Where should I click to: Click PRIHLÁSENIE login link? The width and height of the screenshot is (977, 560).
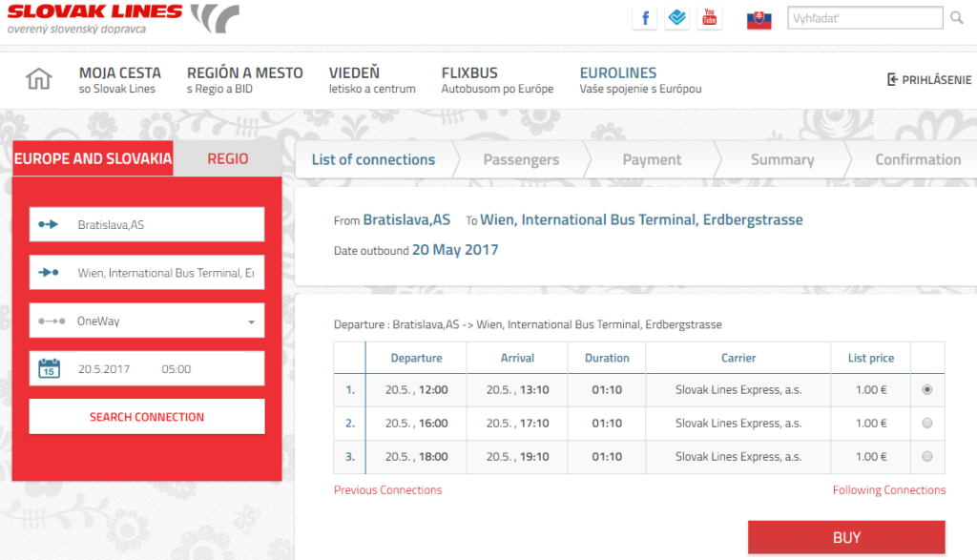937,80
